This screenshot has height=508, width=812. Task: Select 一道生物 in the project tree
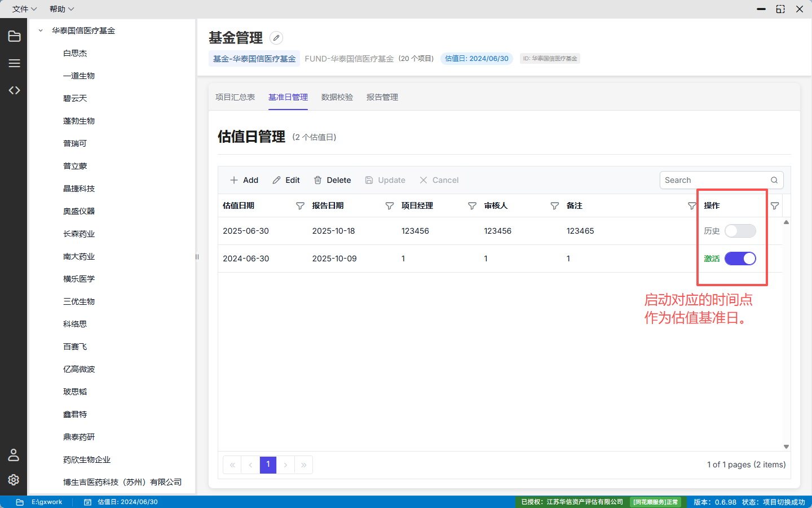[79, 76]
